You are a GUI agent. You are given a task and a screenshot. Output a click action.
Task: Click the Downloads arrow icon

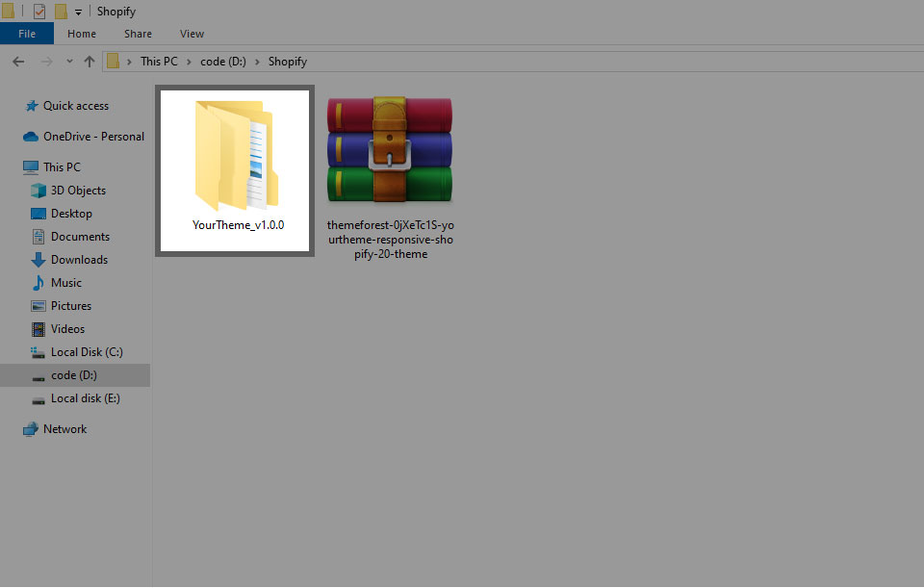click(x=38, y=260)
